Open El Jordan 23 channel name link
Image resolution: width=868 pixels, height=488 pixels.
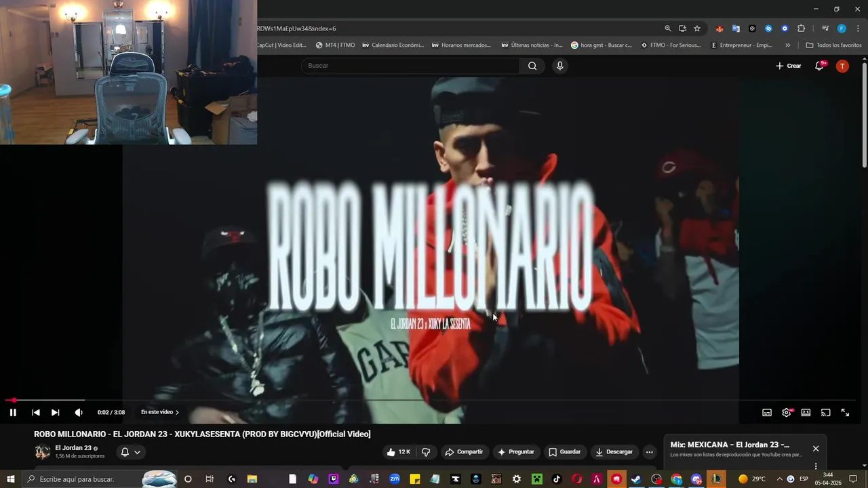tap(73, 448)
